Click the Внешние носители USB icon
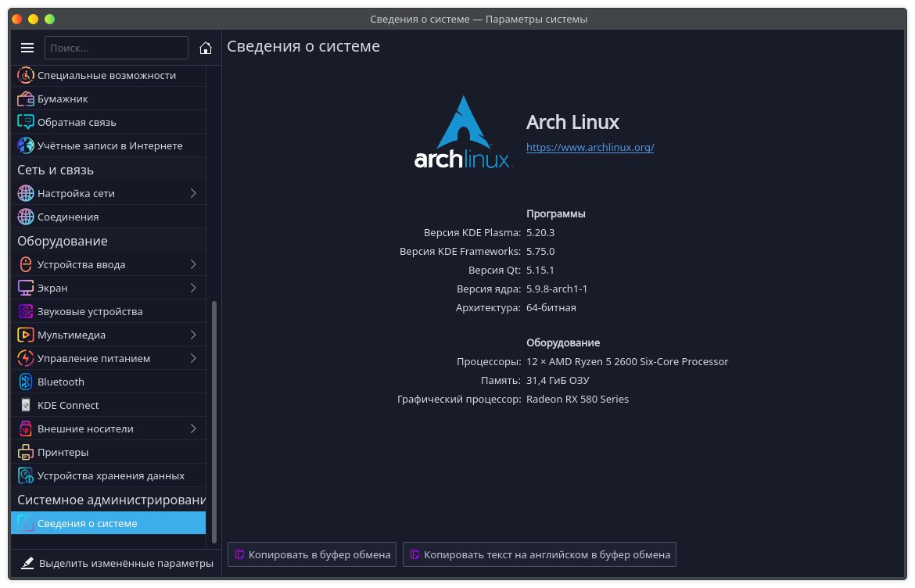The width and height of the screenshot is (915, 588). pos(25,428)
